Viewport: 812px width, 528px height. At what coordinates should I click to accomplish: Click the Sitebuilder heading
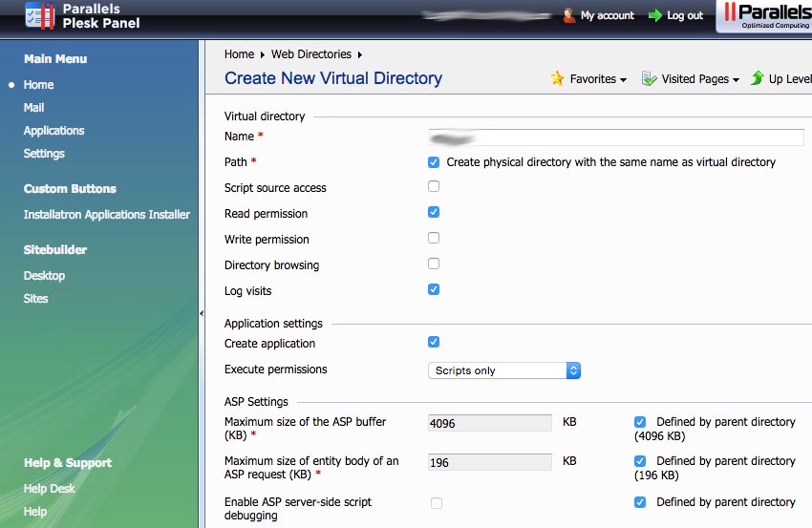54,249
